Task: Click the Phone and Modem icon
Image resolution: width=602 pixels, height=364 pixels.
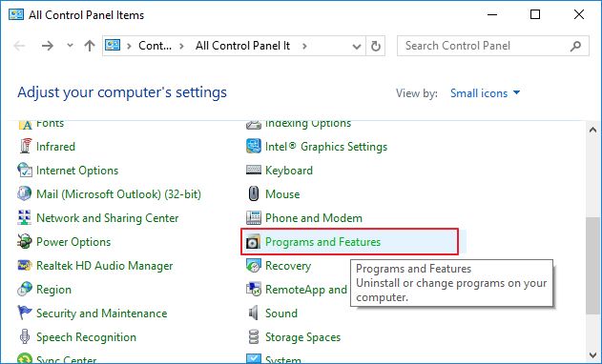Action: pos(254,217)
